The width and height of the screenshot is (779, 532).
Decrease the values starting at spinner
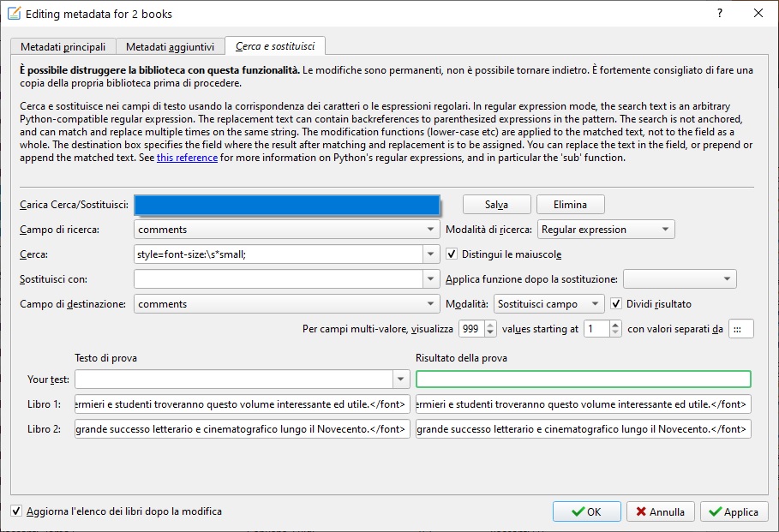tap(615, 333)
